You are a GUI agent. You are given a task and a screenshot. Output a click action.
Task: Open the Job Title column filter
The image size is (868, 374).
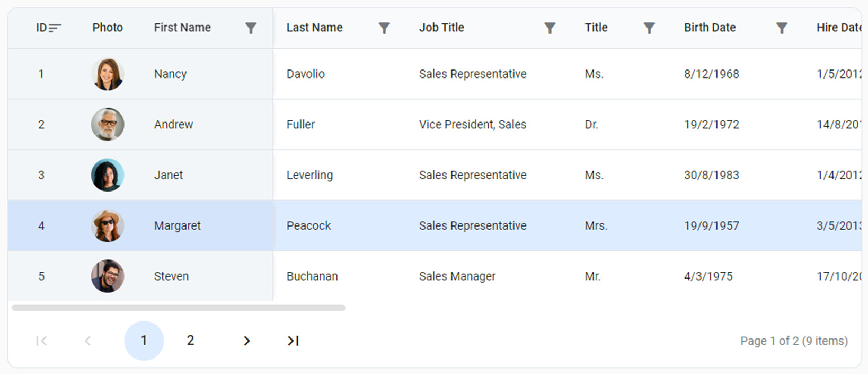(550, 28)
